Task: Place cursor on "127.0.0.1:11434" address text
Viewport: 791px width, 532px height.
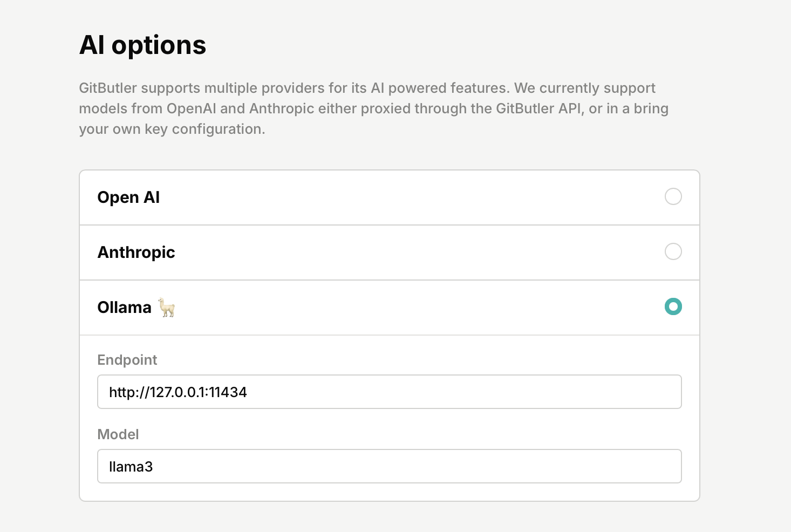Action: click(198, 392)
